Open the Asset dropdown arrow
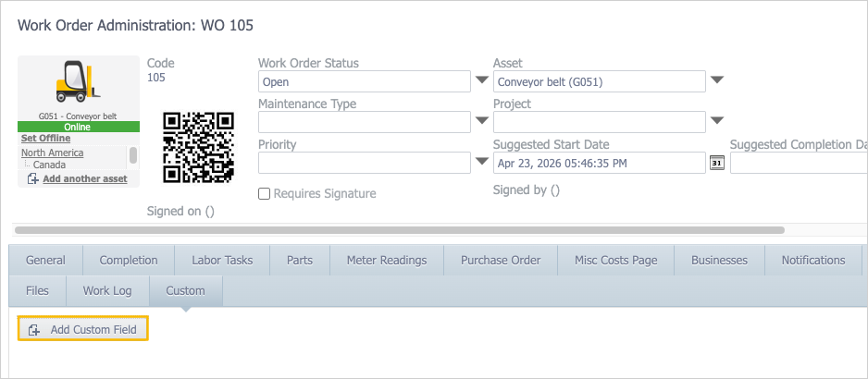Image resolution: width=868 pixels, height=379 pixels. pyautogui.click(x=717, y=80)
